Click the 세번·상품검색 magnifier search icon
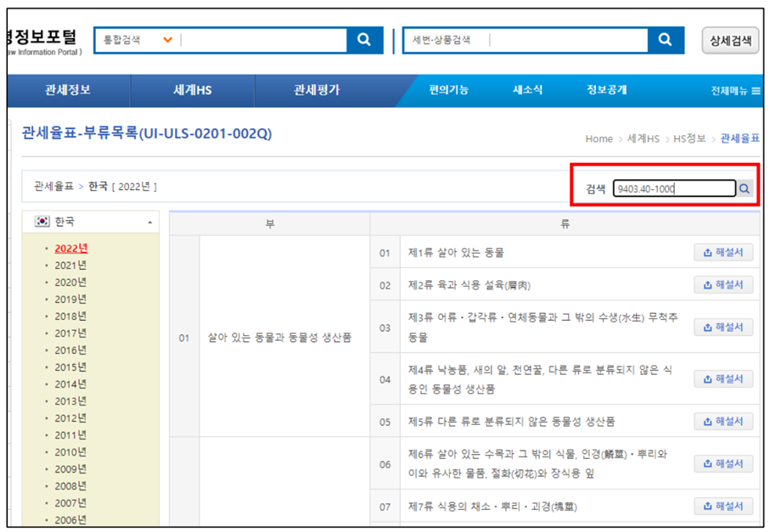Image resolution: width=770 pixels, height=532 pixels. pyautogui.click(x=665, y=40)
